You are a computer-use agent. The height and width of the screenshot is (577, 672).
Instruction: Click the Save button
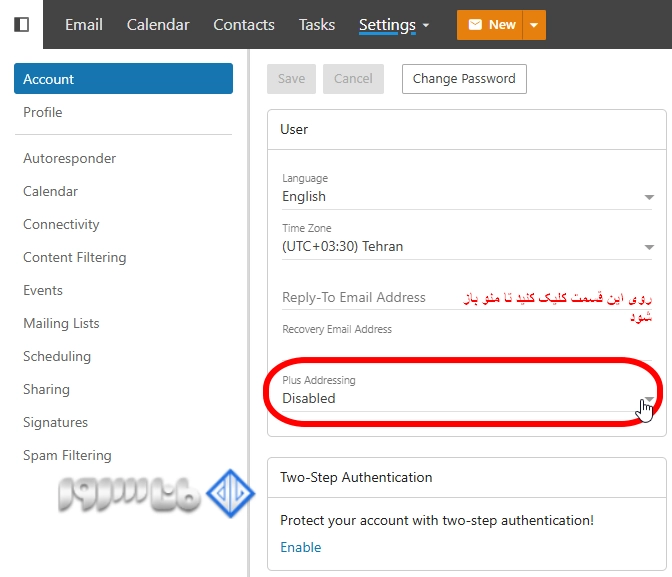click(291, 79)
